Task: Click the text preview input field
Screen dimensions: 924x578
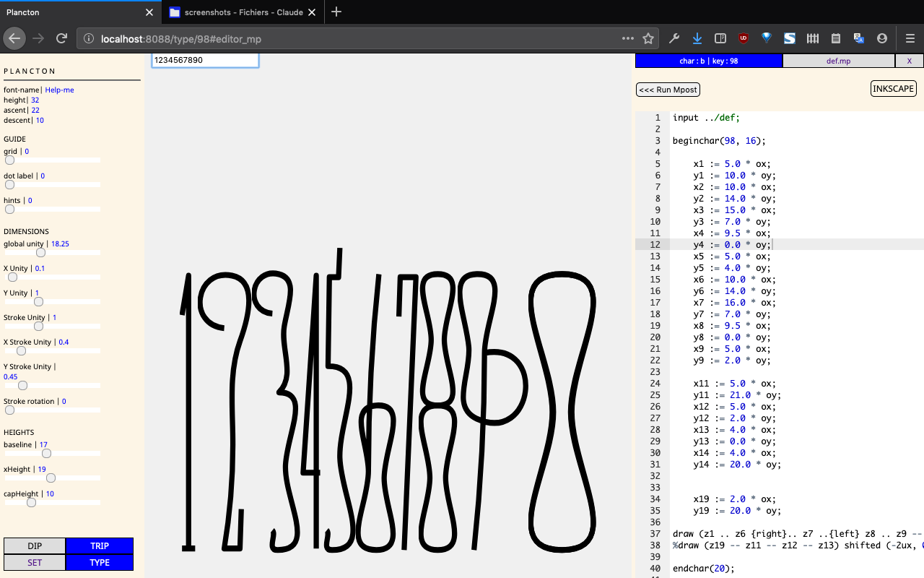Action: pyautogui.click(x=205, y=61)
